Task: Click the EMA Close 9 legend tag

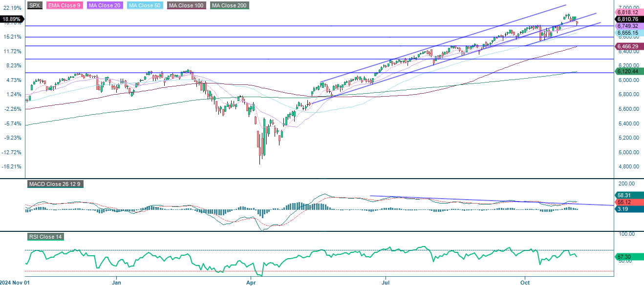Action: pyautogui.click(x=64, y=5)
